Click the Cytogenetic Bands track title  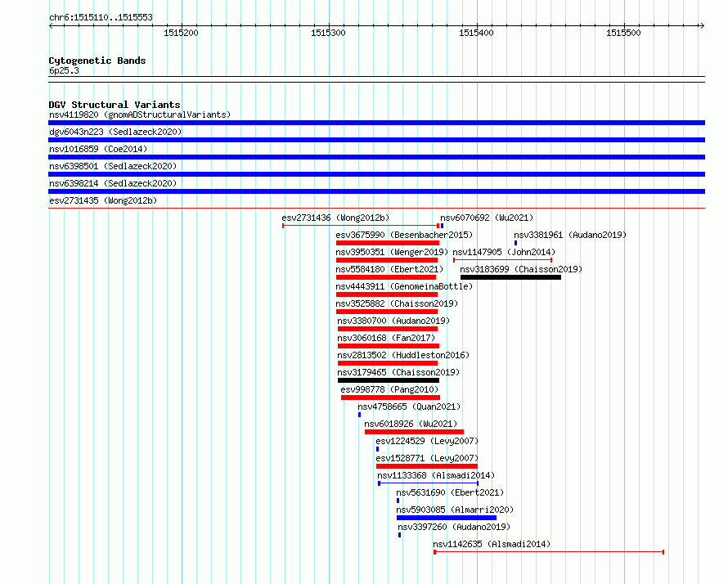[x=97, y=61]
